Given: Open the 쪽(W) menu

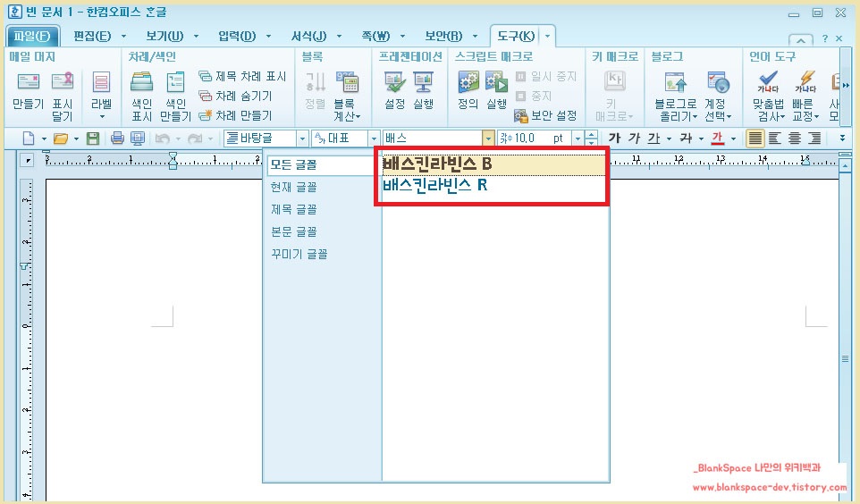Looking at the screenshot, I should tap(375, 37).
